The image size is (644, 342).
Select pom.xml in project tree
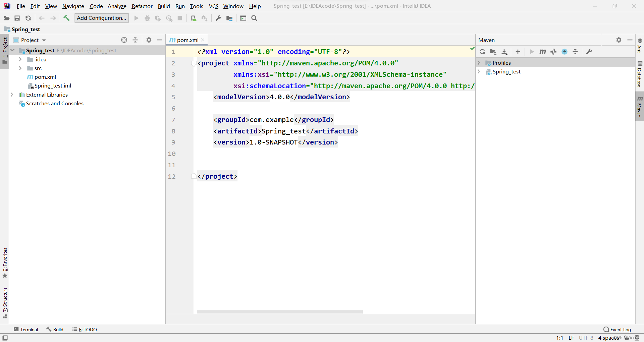(45, 77)
